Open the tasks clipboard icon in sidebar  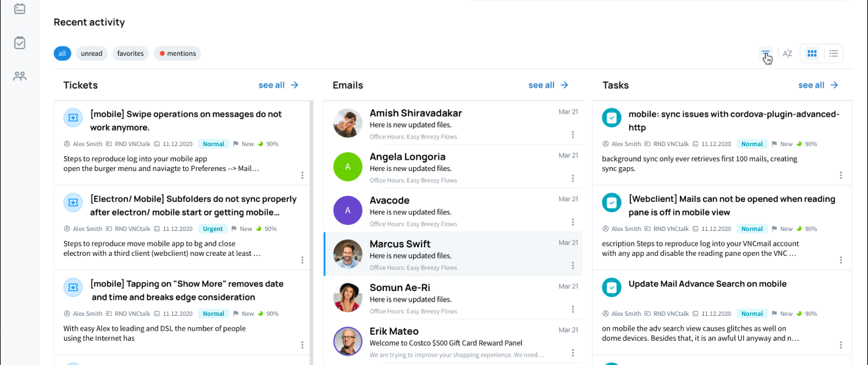click(20, 43)
